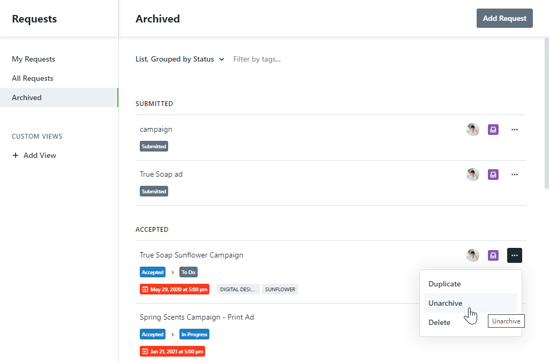The image size is (550, 363).
Task: Click the avatar on the True Soap ad row
Action: tap(472, 174)
